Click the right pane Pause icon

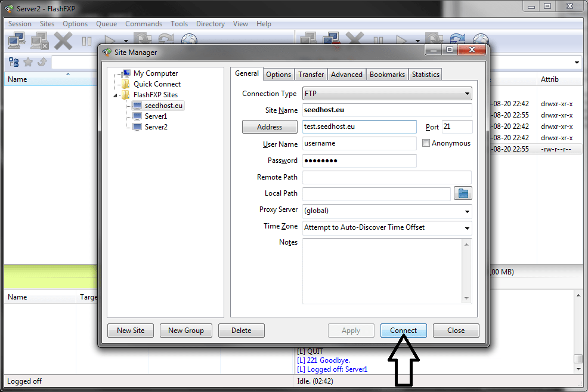click(378, 40)
